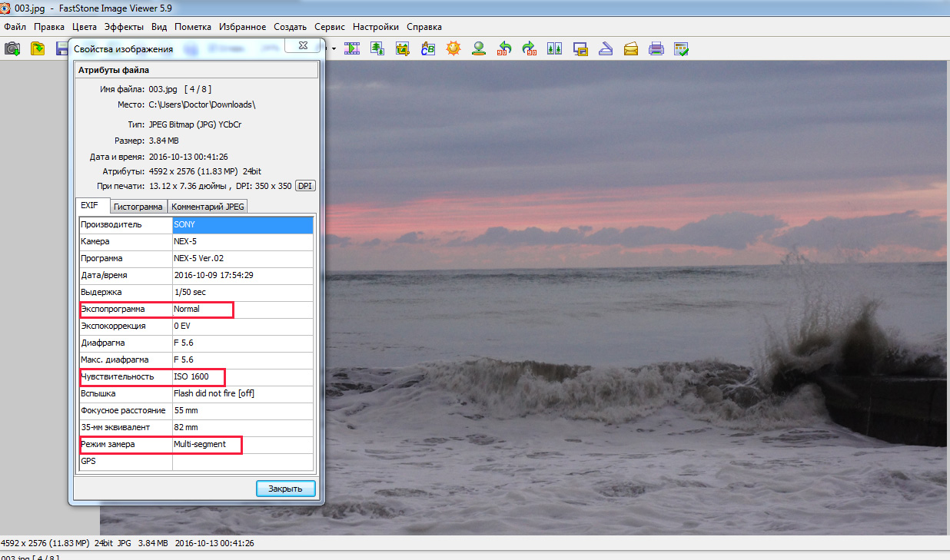Open the Эффекты menu
The width and height of the screenshot is (950, 560).
point(124,26)
